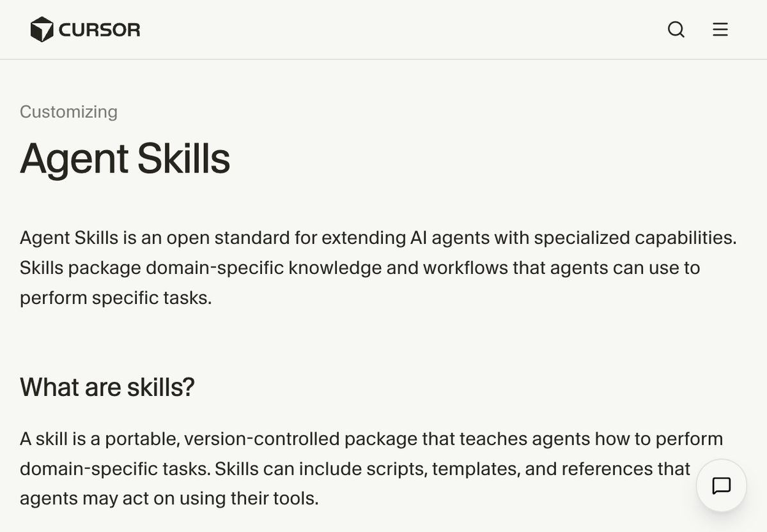Click the "What are skills?" heading
767x532 pixels.
107,387
